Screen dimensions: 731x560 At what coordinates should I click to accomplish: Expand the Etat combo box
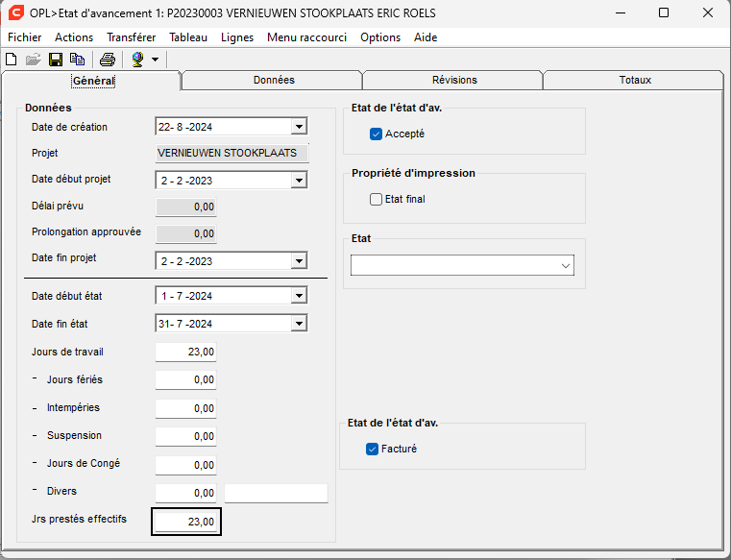[x=566, y=266]
